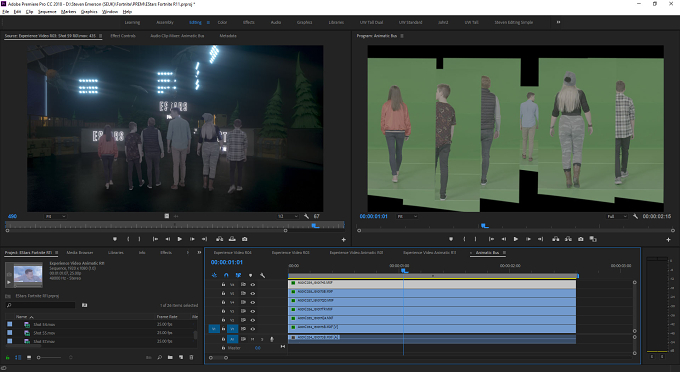
Task: Export frame from Program monitor
Action: coord(581,239)
